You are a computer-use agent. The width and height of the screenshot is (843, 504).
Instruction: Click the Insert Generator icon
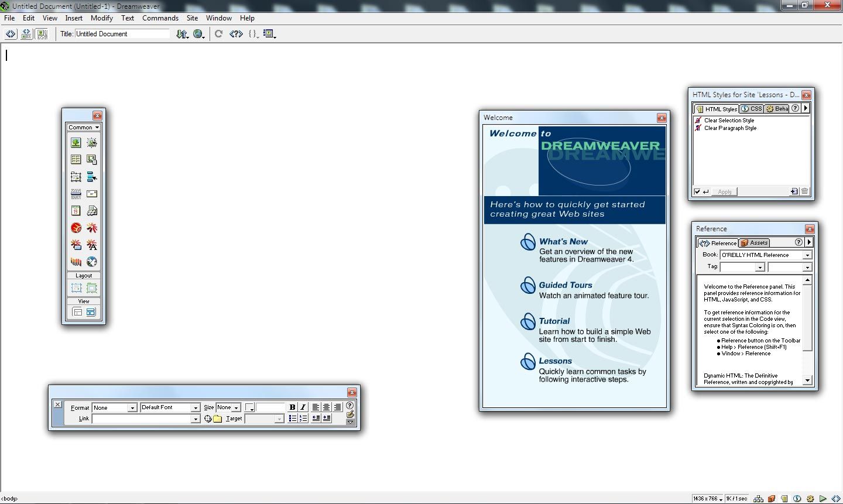point(92,261)
